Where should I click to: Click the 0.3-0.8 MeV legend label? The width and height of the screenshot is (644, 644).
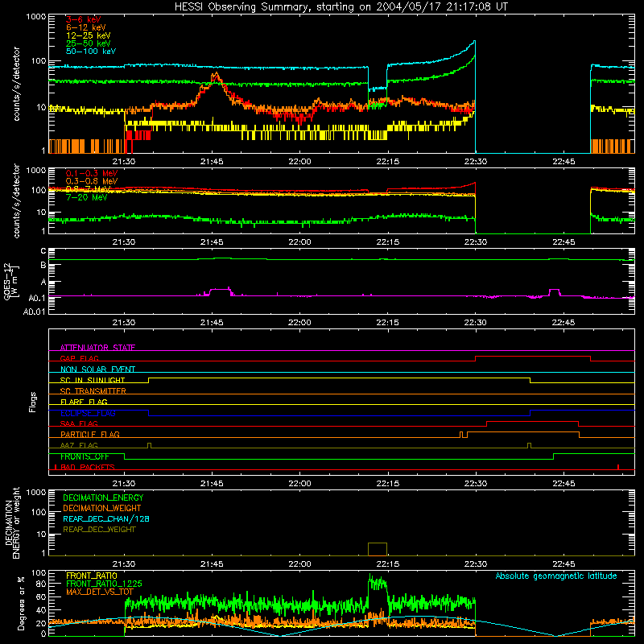92,182
